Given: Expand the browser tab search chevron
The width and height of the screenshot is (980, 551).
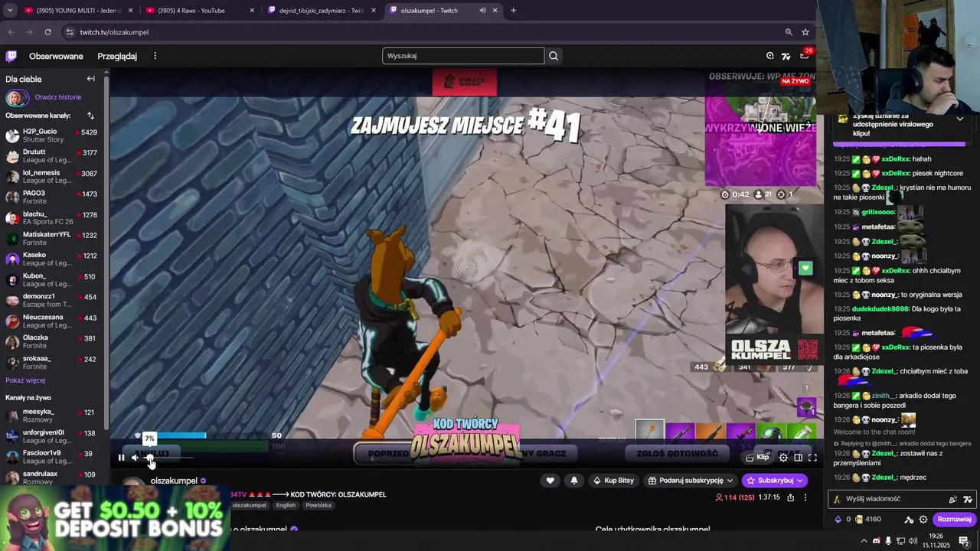Looking at the screenshot, I should [10, 11].
